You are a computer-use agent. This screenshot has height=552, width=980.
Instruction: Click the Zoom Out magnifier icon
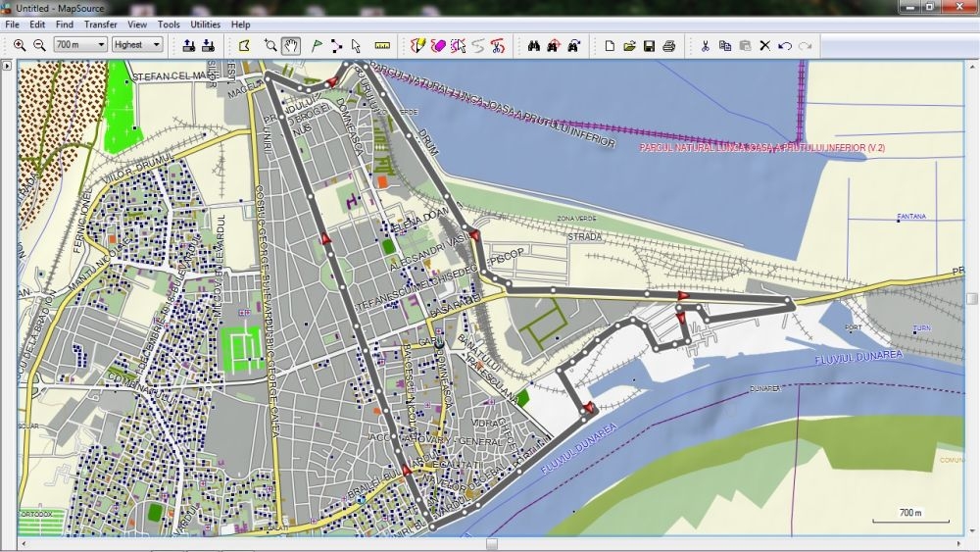coord(39,45)
